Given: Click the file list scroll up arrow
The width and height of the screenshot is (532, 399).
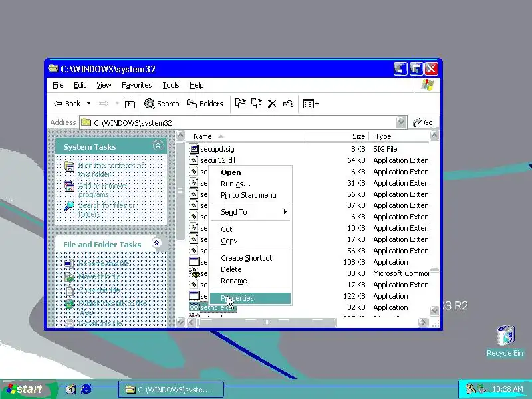Looking at the screenshot, I should tap(434, 136).
